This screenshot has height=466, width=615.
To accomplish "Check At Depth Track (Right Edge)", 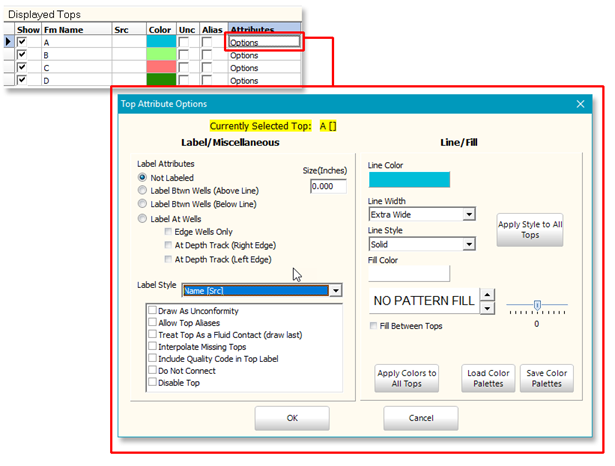I will pyautogui.click(x=168, y=245).
